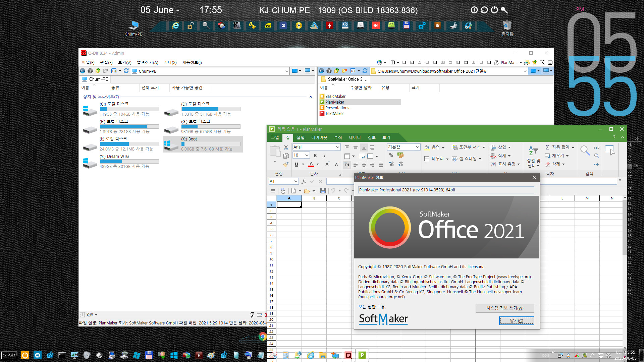
Task: Open the 데이터 ribbon tab
Action: [x=355, y=137]
